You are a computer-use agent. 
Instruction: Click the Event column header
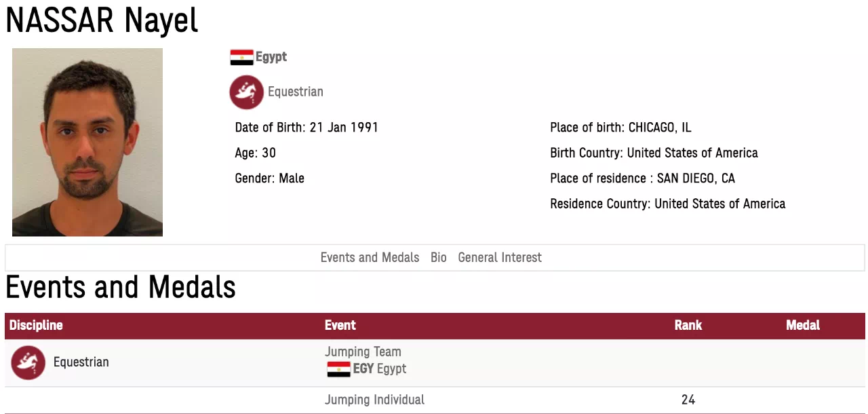coord(340,326)
